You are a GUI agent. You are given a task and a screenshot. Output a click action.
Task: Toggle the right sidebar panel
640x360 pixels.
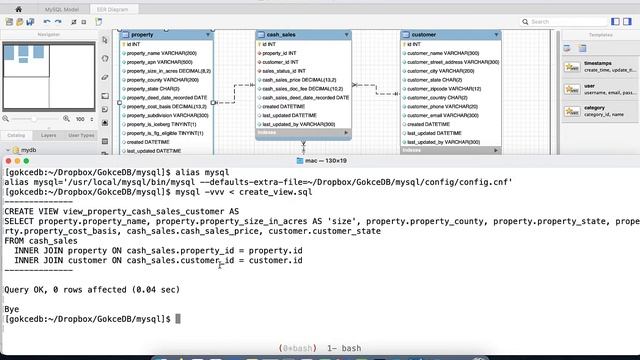point(627,22)
